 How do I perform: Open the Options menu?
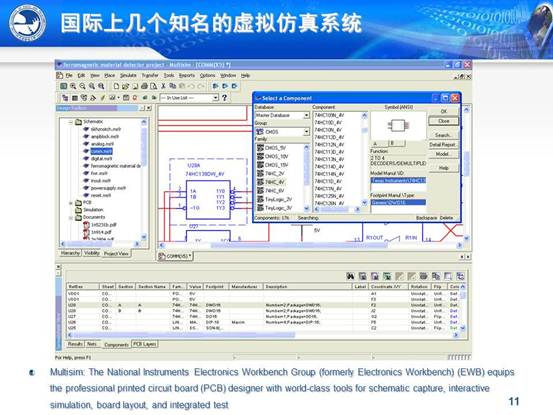click(x=207, y=75)
